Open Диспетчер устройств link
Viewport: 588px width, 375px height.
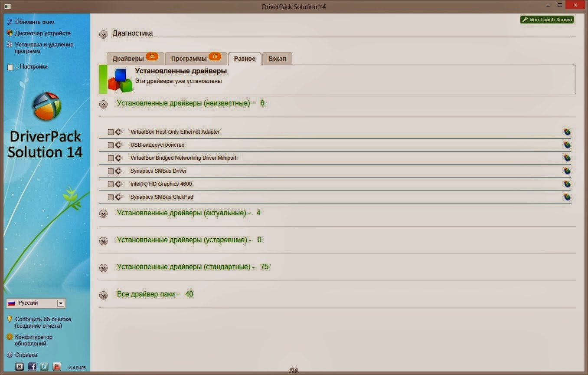coord(42,33)
